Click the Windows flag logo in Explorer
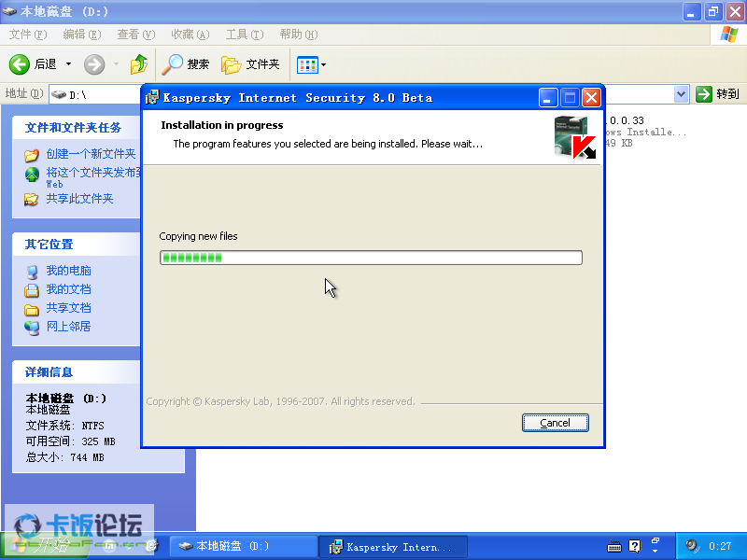The image size is (747, 560). (x=729, y=35)
